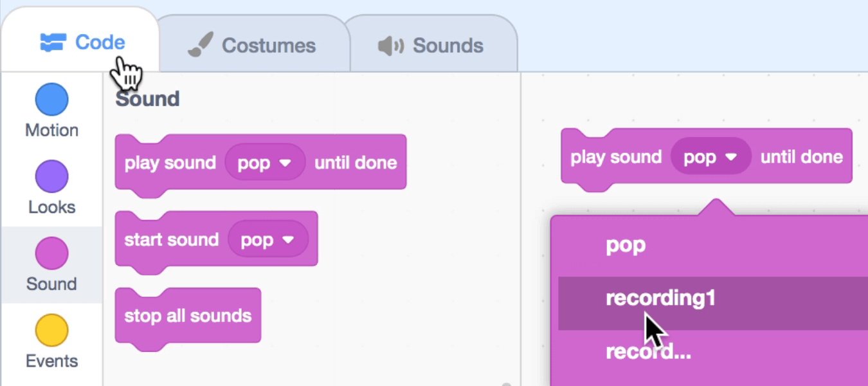Click "until done" on palette play sound block

pyautogui.click(x=356, y=163)
